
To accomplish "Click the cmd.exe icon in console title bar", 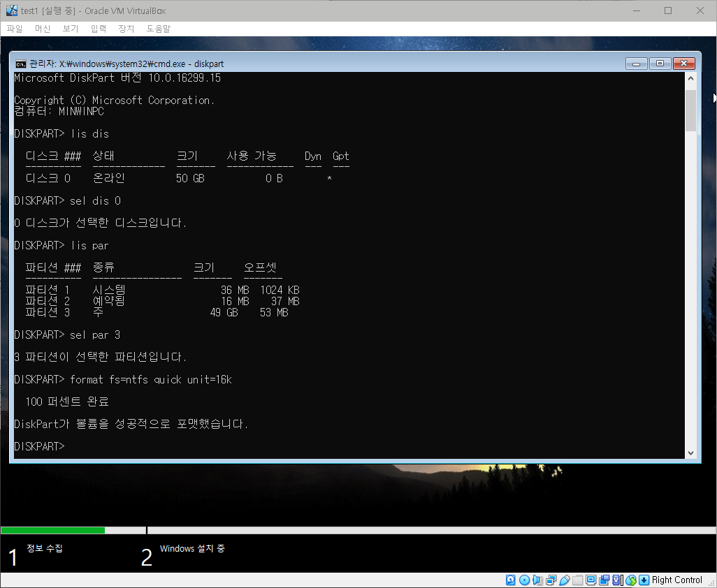I will pyautogui.click(x=20, y=64).
